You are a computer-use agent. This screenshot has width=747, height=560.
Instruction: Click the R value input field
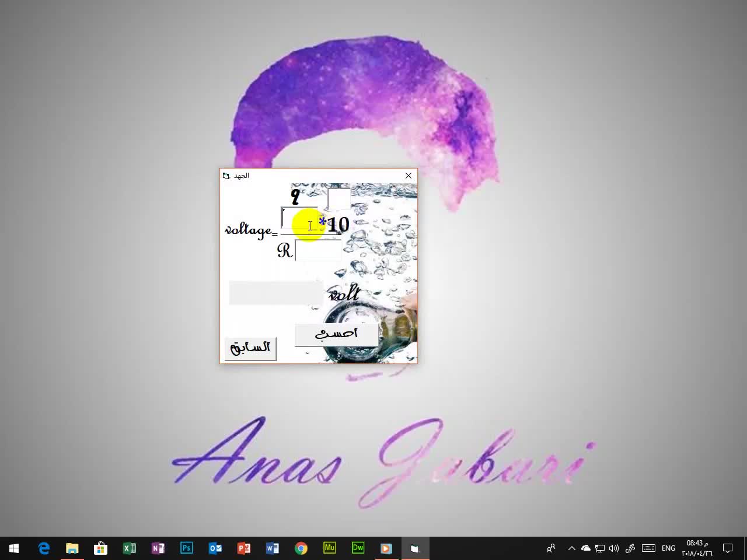tap(318, 251)
